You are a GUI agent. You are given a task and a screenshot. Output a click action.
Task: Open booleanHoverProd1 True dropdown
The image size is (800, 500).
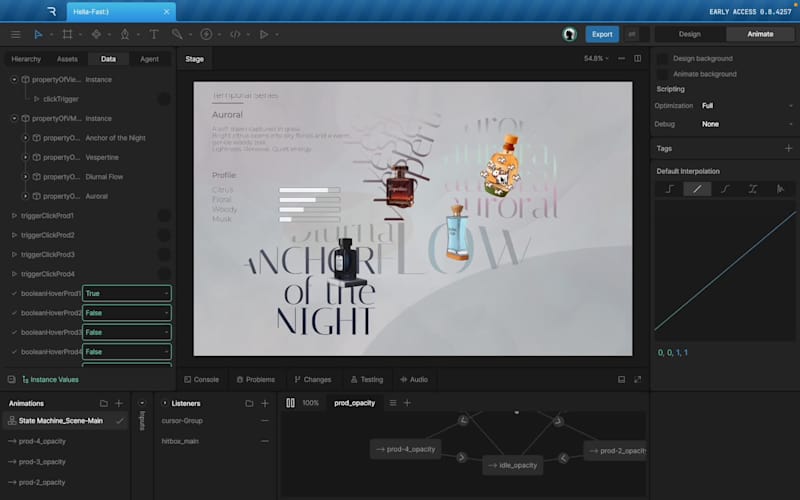pos(127,293)
